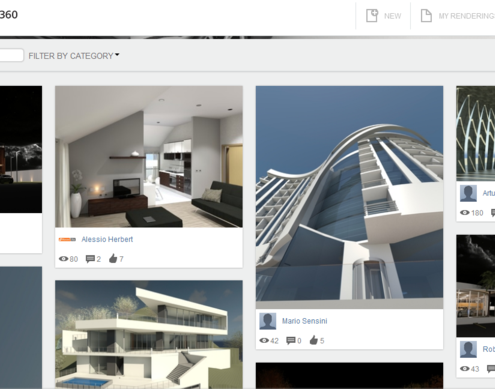Open the white modern house rendering thumbnail
495x389 pixels.
click(x=149, y=334)
